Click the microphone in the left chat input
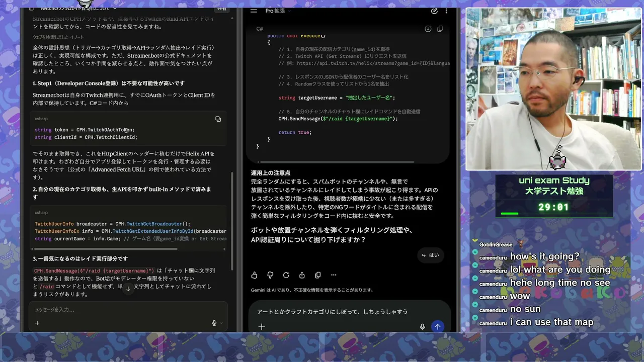 214,323
